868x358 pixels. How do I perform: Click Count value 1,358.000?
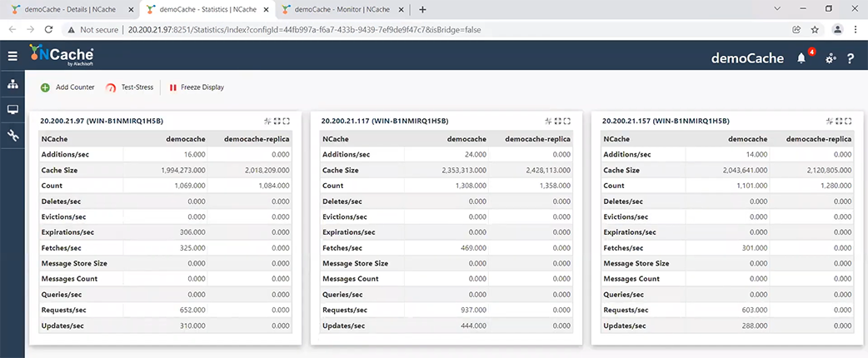[x=556, y=186]
